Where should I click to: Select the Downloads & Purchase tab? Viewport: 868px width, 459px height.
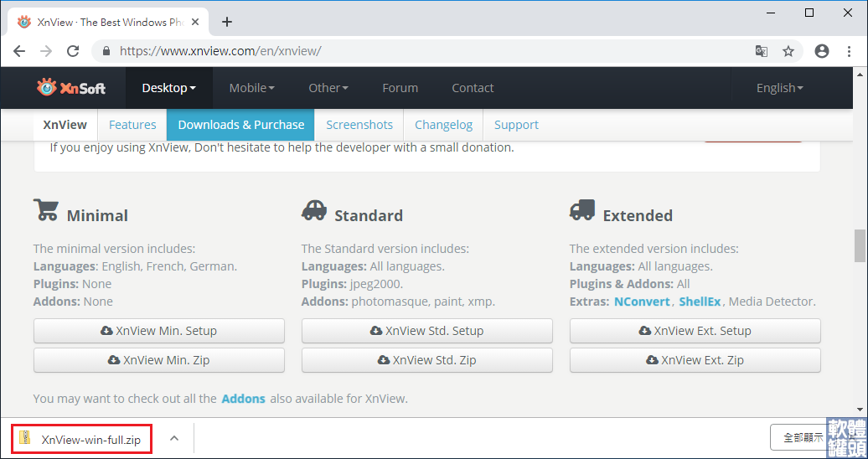[x=240, y=125]
